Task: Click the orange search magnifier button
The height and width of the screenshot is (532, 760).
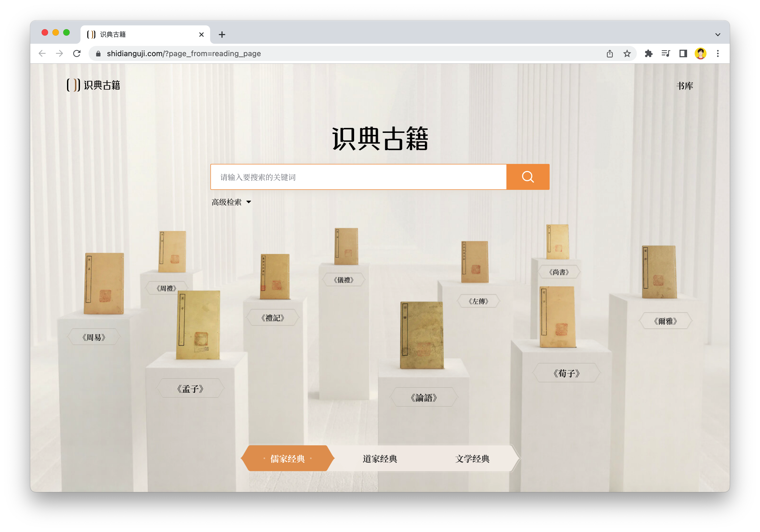Action: coord(528,177)
